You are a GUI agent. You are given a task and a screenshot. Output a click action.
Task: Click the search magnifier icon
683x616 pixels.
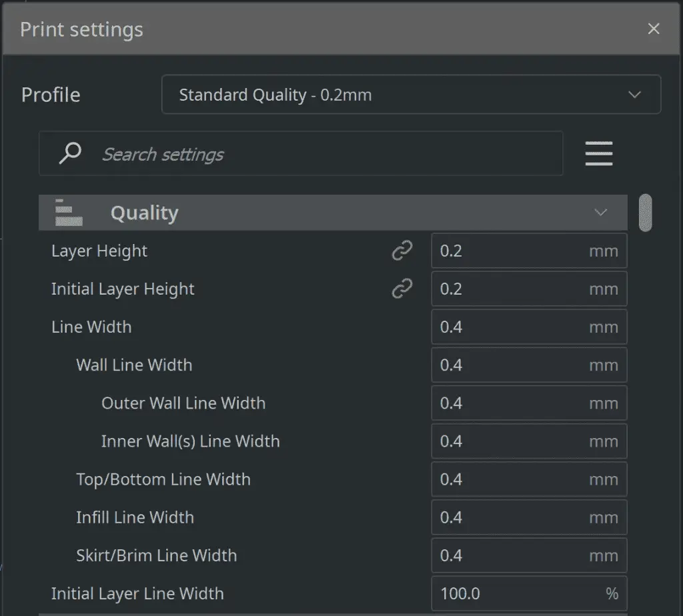(69, 153)
